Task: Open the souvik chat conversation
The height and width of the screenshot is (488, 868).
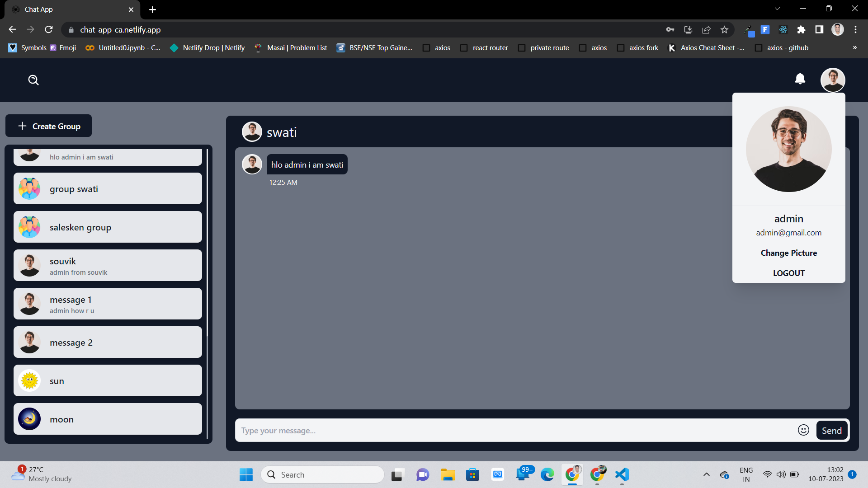Action: pyautogui.click(x=108, y=265)
